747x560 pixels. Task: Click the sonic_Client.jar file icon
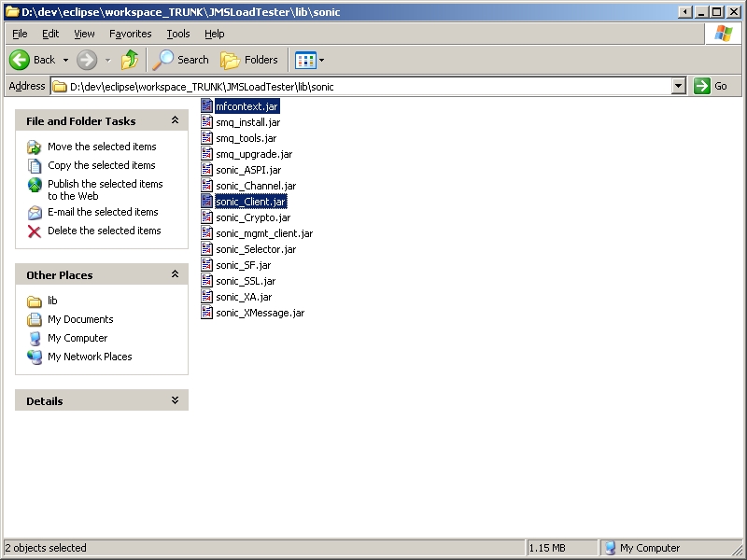[x=206, y=201]
